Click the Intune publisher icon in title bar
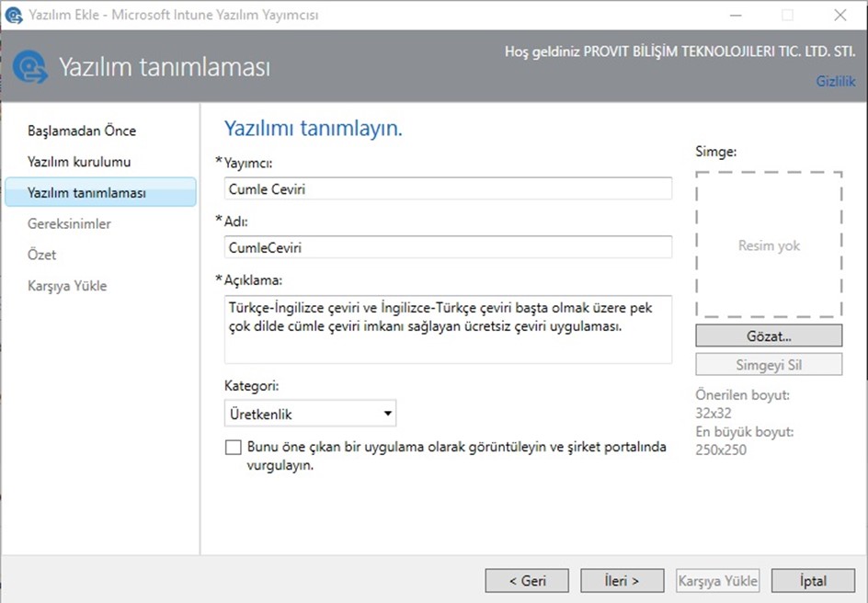The height and width of the screenshot is (603, 868). pyautogui.click(x=13, y=15)
